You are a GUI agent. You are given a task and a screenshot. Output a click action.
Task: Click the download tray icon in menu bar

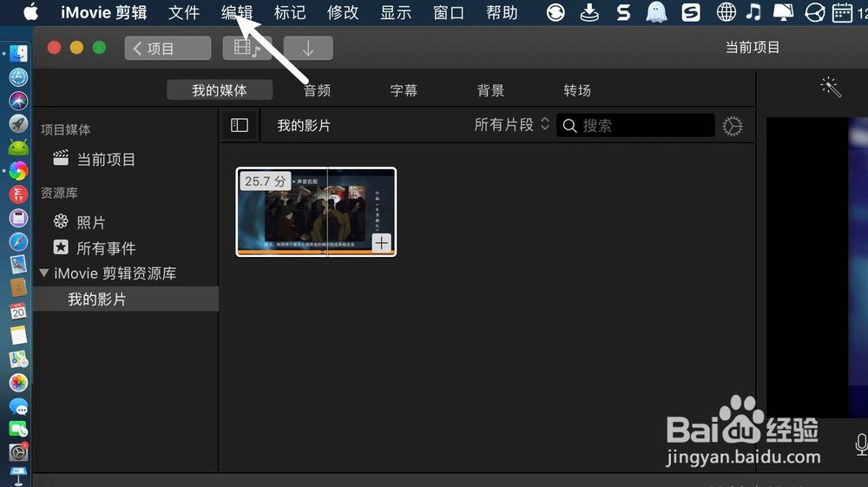[589, 12]
